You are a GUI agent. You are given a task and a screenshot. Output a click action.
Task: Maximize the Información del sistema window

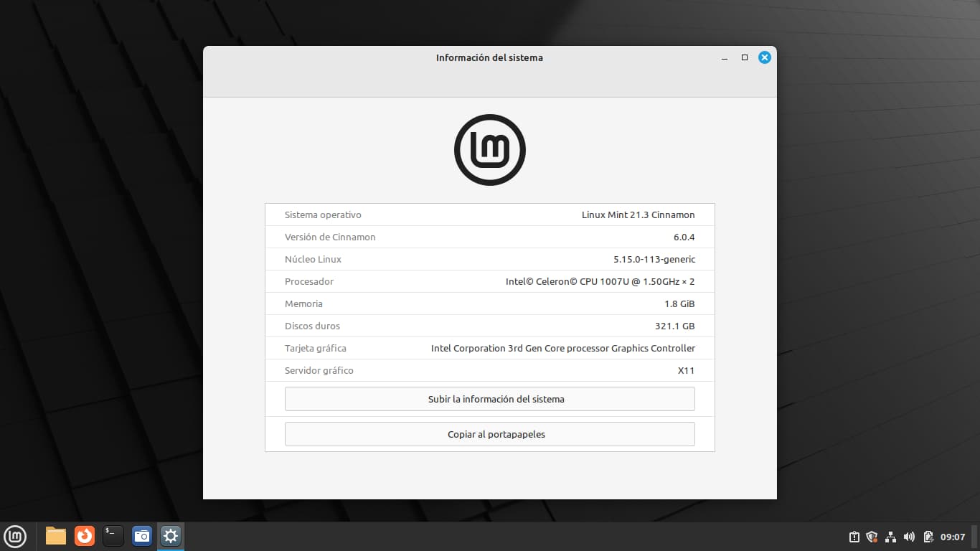pos(745,57)
